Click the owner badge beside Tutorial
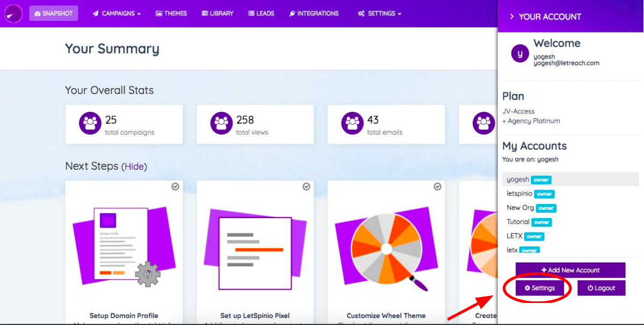This screenshot has height=325, width=644. pos(542,222)
